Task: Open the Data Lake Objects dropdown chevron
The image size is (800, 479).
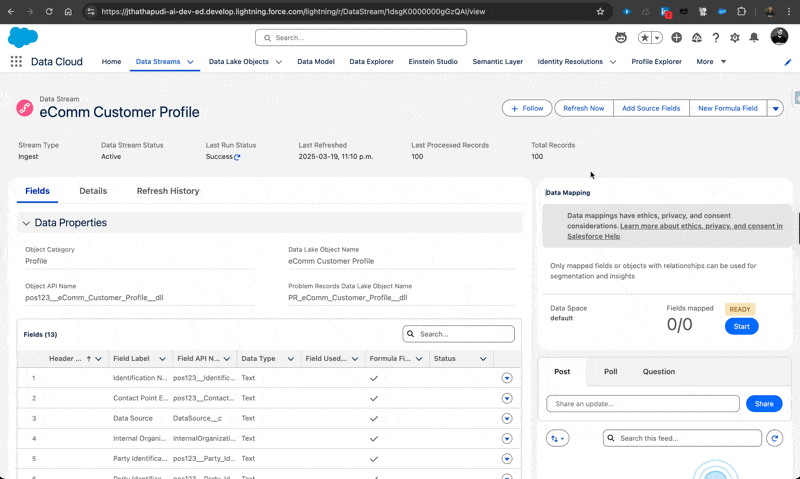Action: (279, 62)
